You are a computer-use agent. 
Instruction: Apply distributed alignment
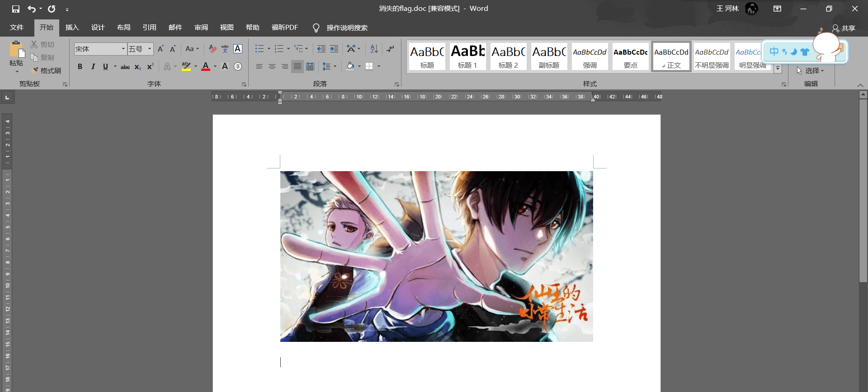pyautogui.click(x=310, y=66)
